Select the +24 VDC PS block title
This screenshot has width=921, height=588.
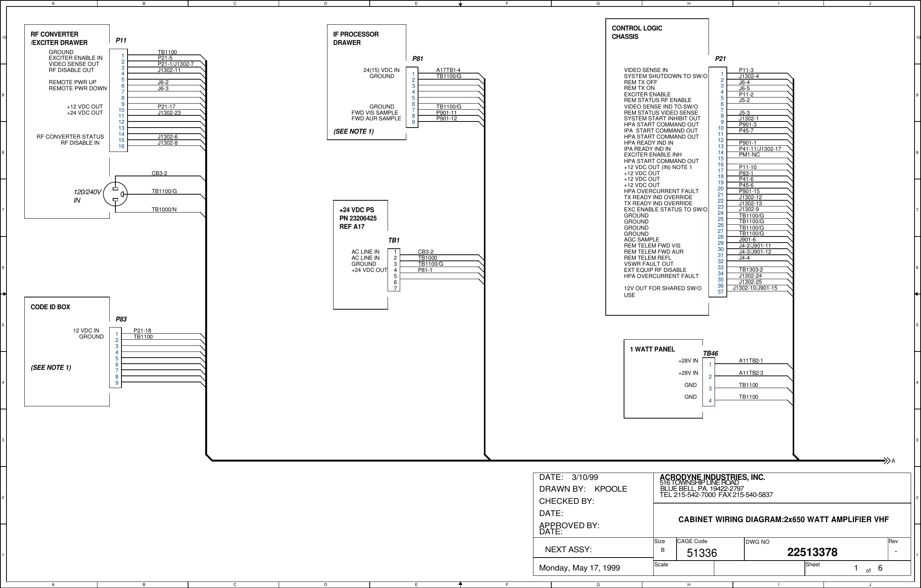pos(356,210)
